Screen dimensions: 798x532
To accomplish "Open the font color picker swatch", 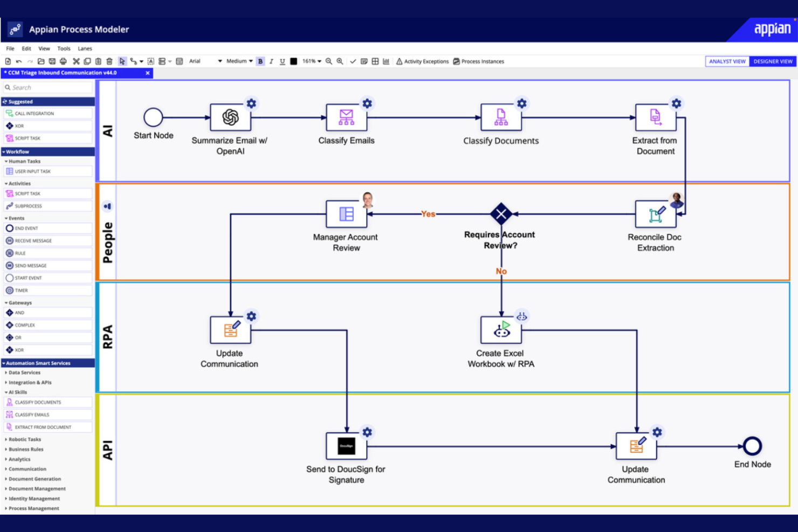I will pyautogui.click(x=293, y=61).
